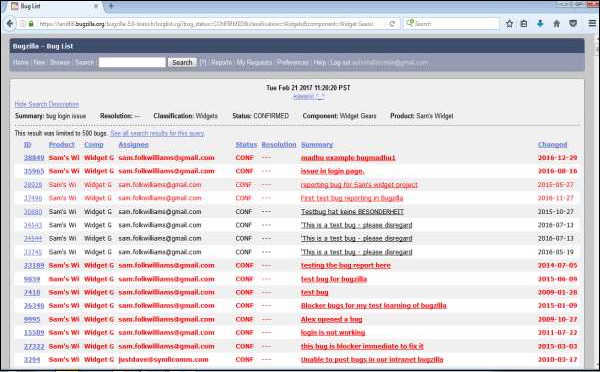Screen dimensions: 600x372
Task: Open a new tab with the plus button
Action: click(x=111, y=6)
